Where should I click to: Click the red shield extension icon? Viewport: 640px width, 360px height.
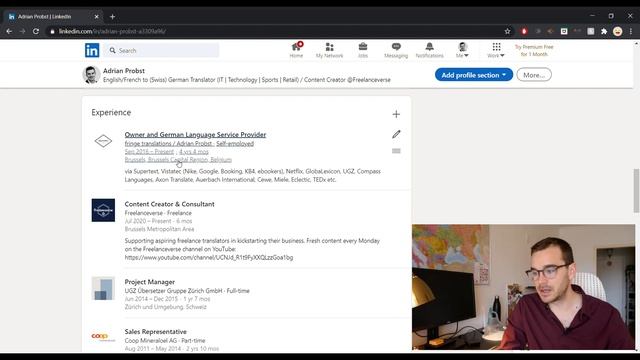click(x=524, y=31)
